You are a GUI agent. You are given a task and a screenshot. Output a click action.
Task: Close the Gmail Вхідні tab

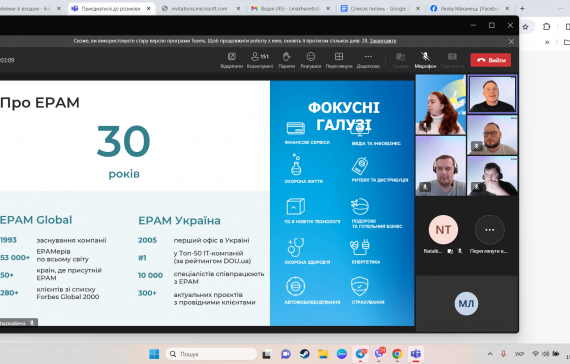(328, 8)
